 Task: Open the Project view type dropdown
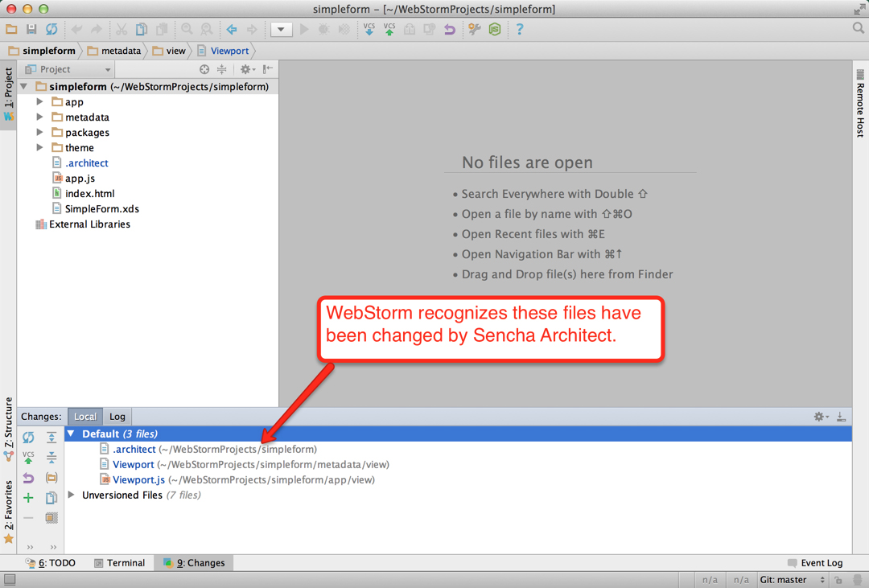(x=68, y=69)
